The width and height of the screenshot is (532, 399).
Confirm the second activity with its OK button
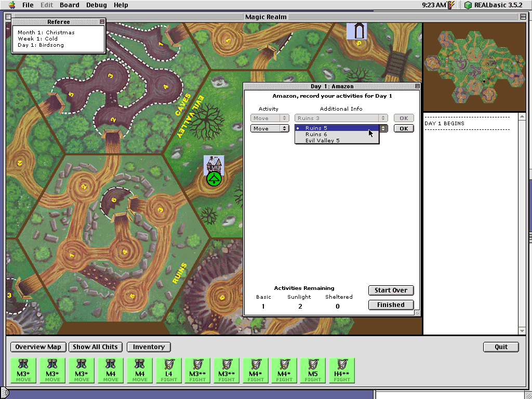pos(404,128)
